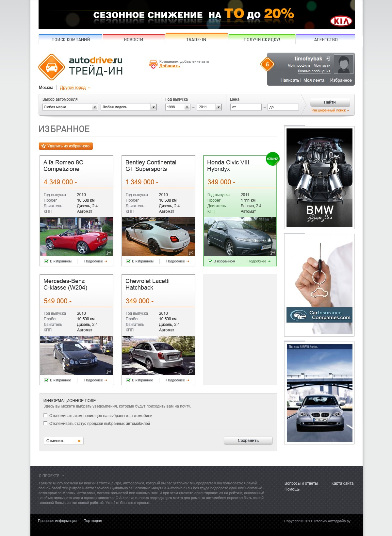Zoom the Bentley Continental photo magnifier
Image resolution: width=392 pixels, height=536 pixels.
(x=191, y=253)
